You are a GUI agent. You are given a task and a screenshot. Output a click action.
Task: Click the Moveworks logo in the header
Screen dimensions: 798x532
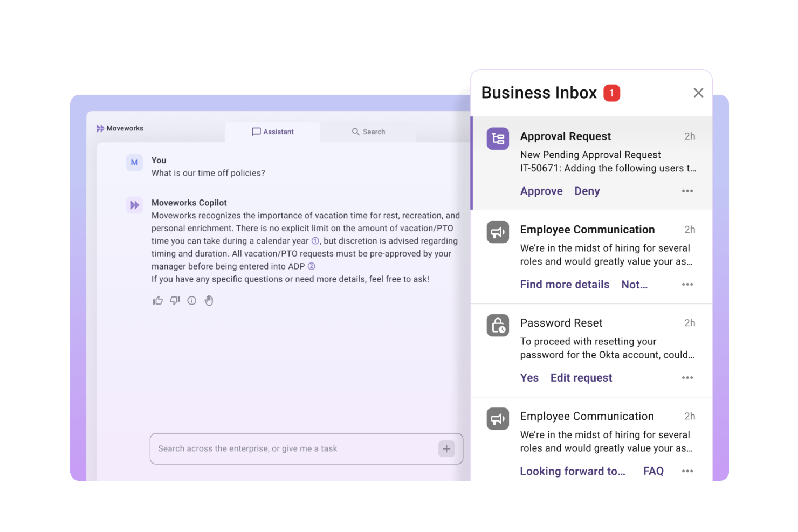coord(120,128)
